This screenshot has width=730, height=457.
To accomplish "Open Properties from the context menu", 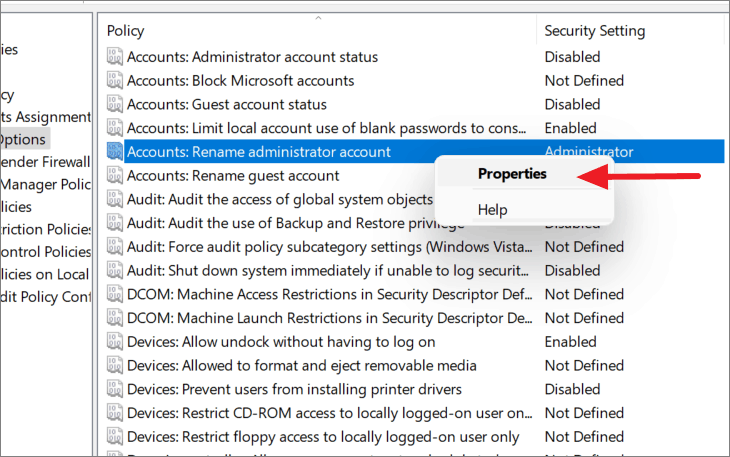I will (x=512, y=174).
